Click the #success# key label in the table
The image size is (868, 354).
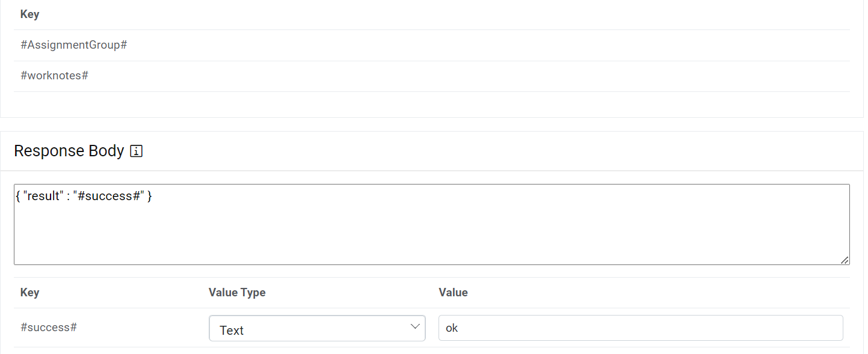tap(49, 328)
